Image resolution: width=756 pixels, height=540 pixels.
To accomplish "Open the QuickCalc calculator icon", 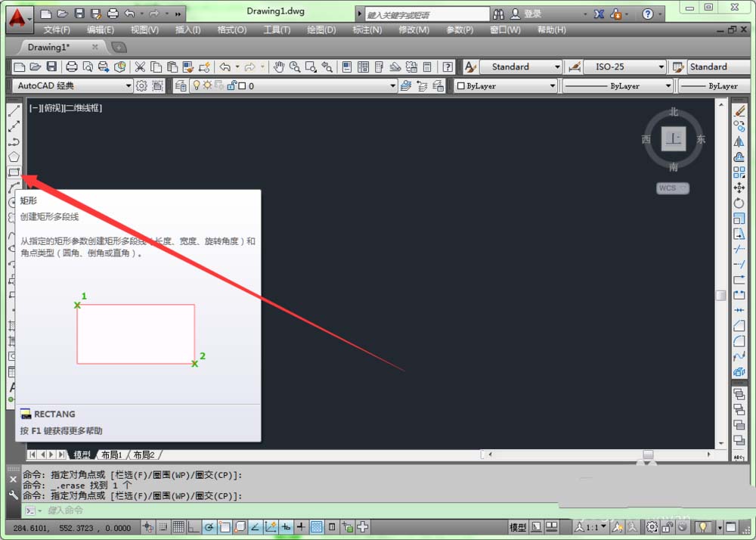I will pos(427,67).
